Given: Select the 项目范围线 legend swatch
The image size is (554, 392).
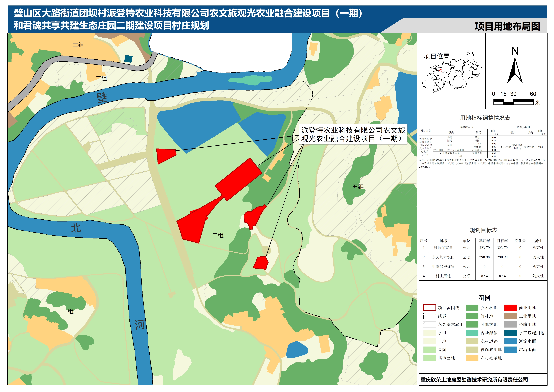Looking at the screenshot, I should 429,308.
